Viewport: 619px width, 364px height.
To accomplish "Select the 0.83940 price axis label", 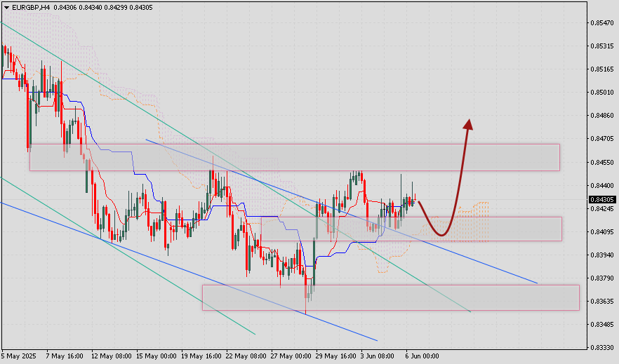I will tap(602, 255).
